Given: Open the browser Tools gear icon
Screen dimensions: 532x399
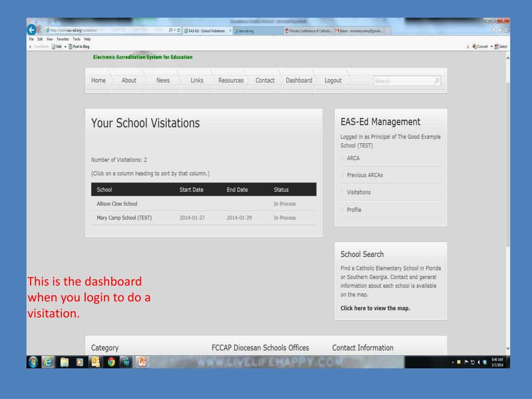Looking at the screenshot, I should 506,30.
